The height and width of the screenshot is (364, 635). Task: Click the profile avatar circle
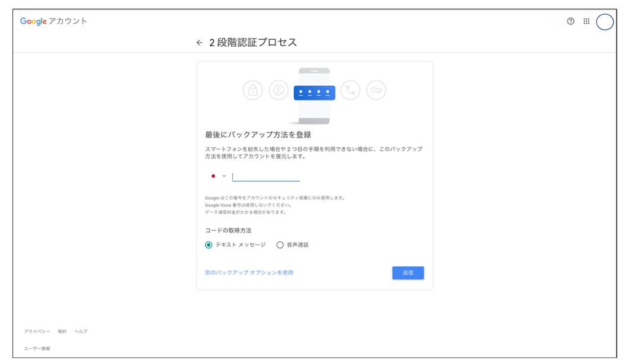coord(605,22)
